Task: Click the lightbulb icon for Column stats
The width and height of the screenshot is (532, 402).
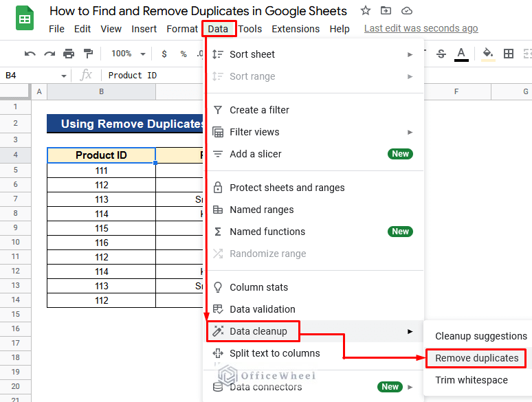Action: pos(218,287)
